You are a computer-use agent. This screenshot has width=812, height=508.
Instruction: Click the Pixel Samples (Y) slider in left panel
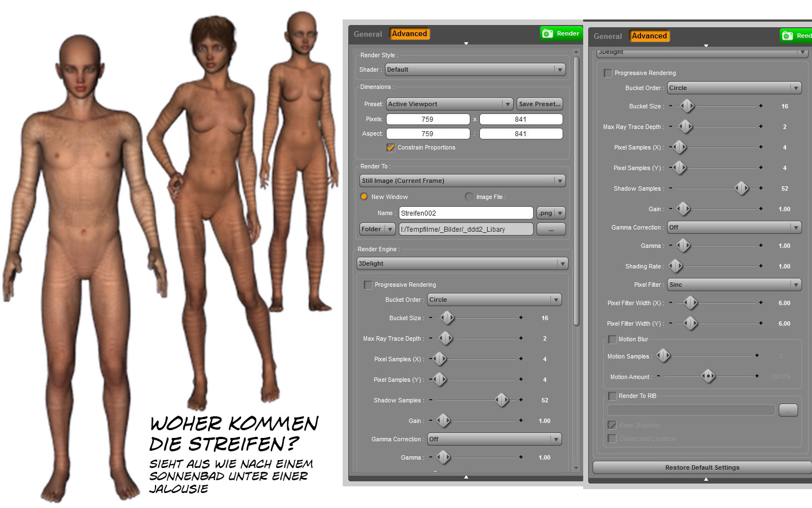(x=439, y=380)
